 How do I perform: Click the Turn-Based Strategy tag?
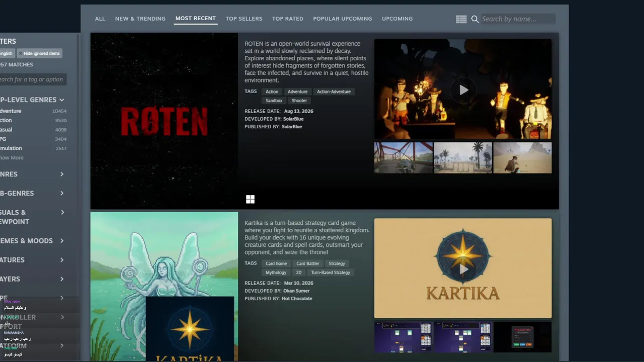click(x=330, y=273)
